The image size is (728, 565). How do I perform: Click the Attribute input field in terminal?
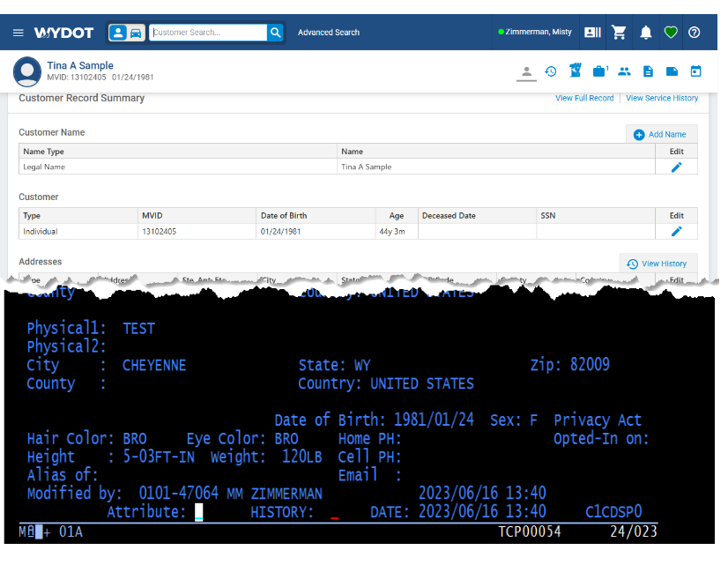(198, 512)
